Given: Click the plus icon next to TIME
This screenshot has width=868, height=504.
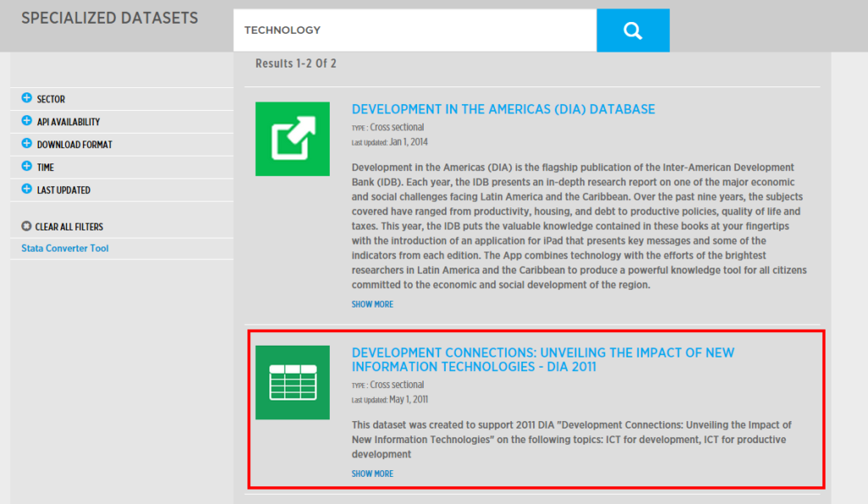Looking at the screenshot, I should coord(28,167).
